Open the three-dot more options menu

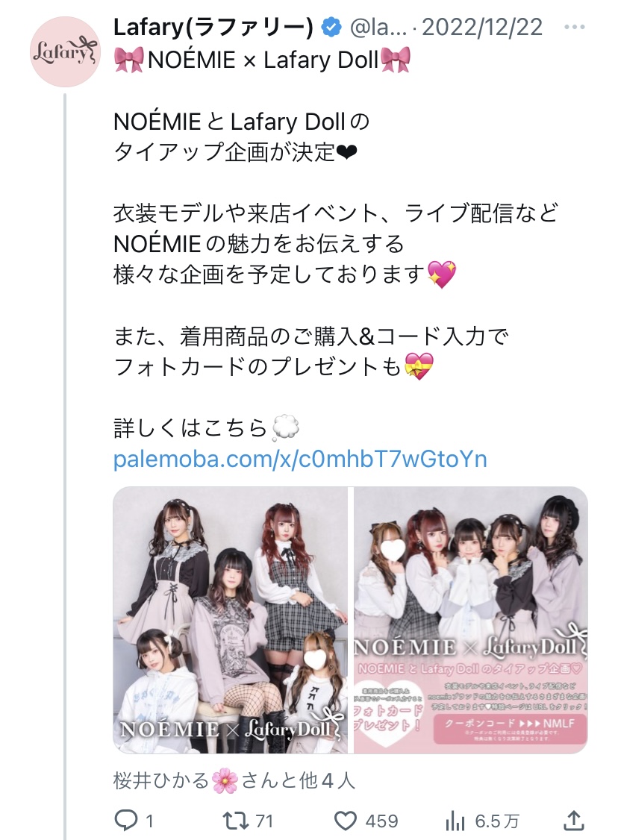(x=575, y=27)
